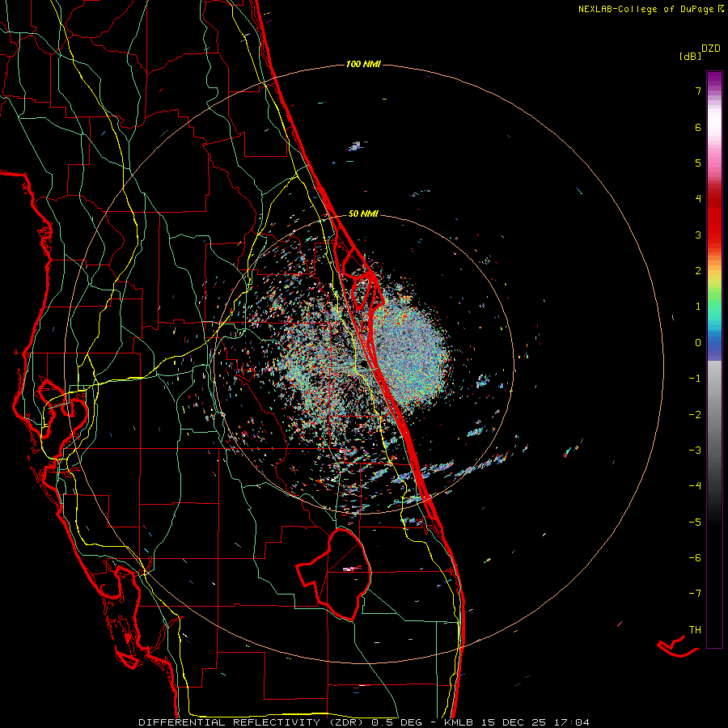Pick the red 3 dB color on scale
728x728 pixels.
(x=714, y=235)
